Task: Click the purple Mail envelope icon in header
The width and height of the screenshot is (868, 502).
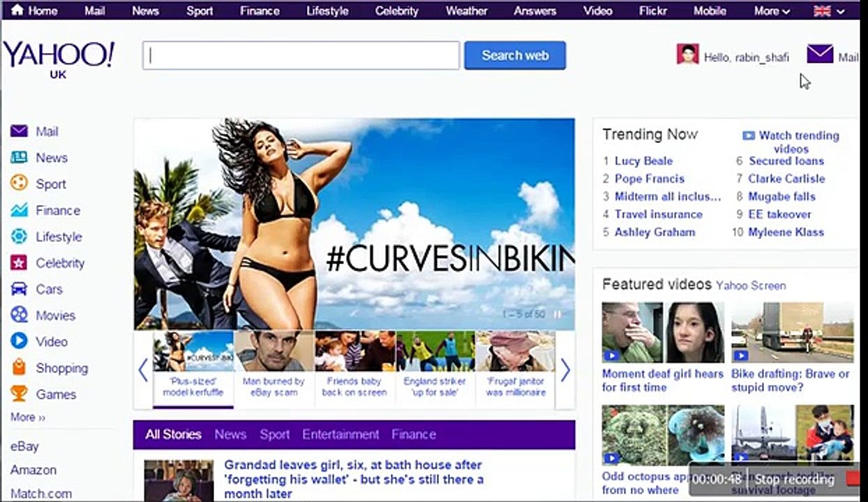Action: (820, 54)
